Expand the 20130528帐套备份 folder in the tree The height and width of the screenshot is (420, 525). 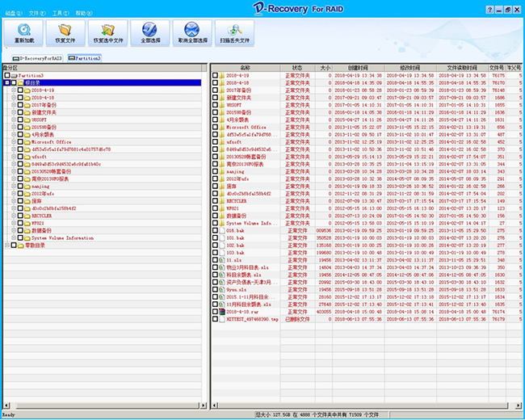tap(14, 171)
